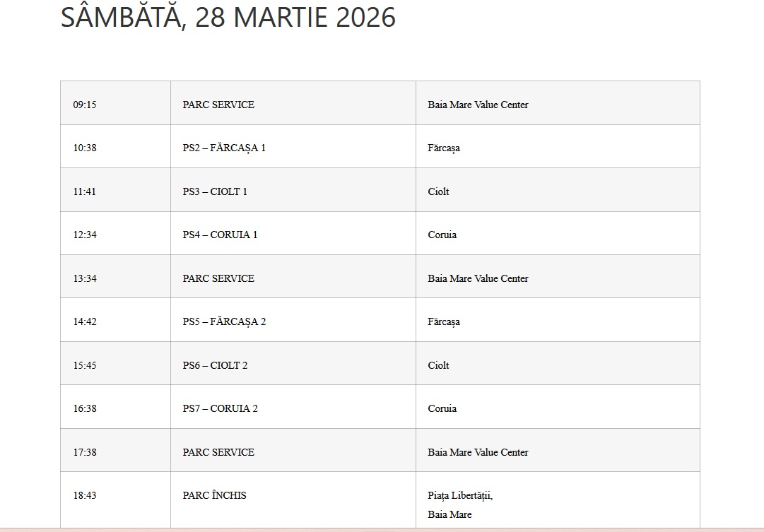
Task: Click the 14:42 time entry
Action: point(85,321)
